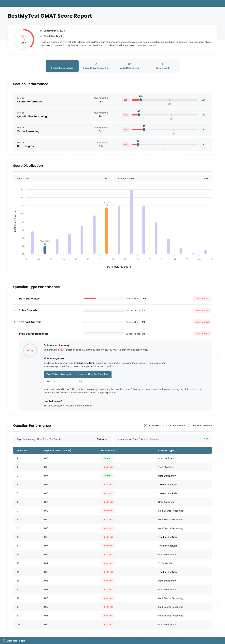Click the Overall Performance slider marker at 275
225x644 pixels.
tap(141, 100)
